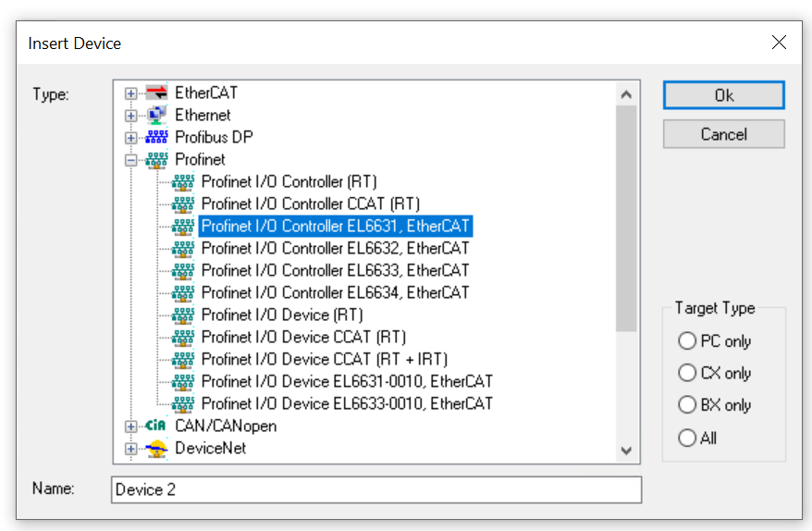812x531 pixels.
Task: Expand the Ethernet tree node
Action: [131, 116]
